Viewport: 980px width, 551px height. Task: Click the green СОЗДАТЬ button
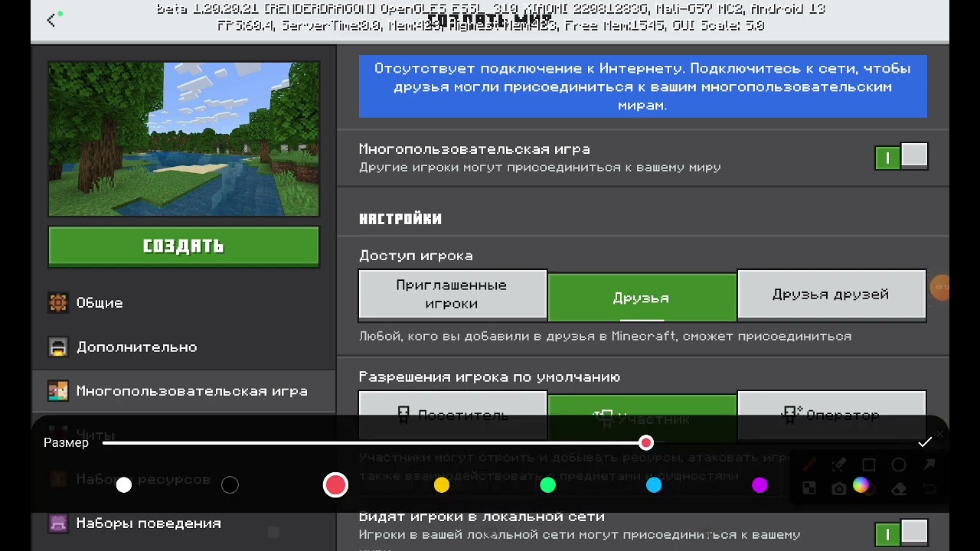click(184, 246)
